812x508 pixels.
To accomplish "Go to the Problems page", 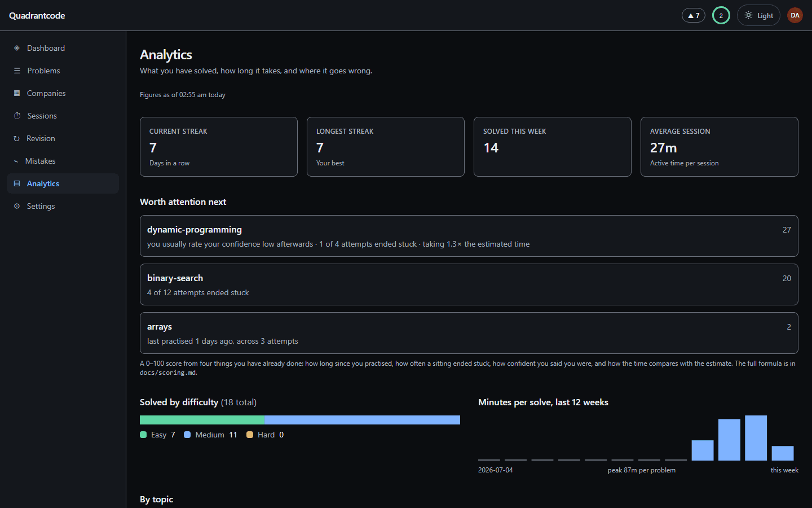I will click(x=63, y=71).
